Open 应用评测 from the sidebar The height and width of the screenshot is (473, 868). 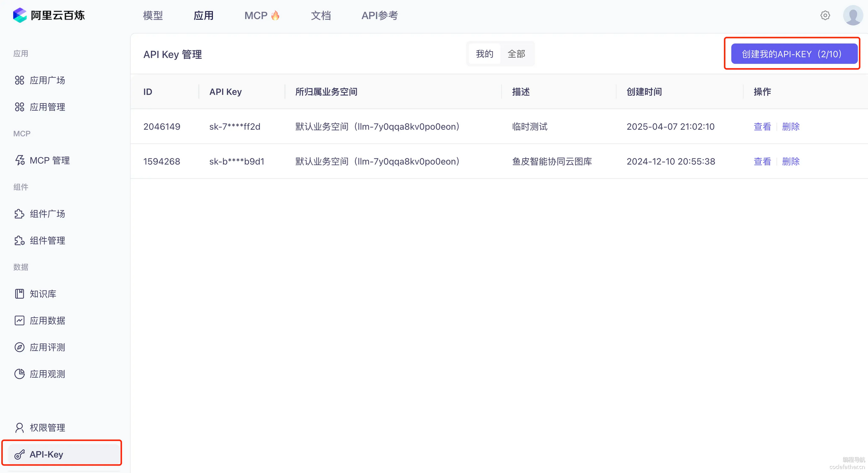(47, 347)
